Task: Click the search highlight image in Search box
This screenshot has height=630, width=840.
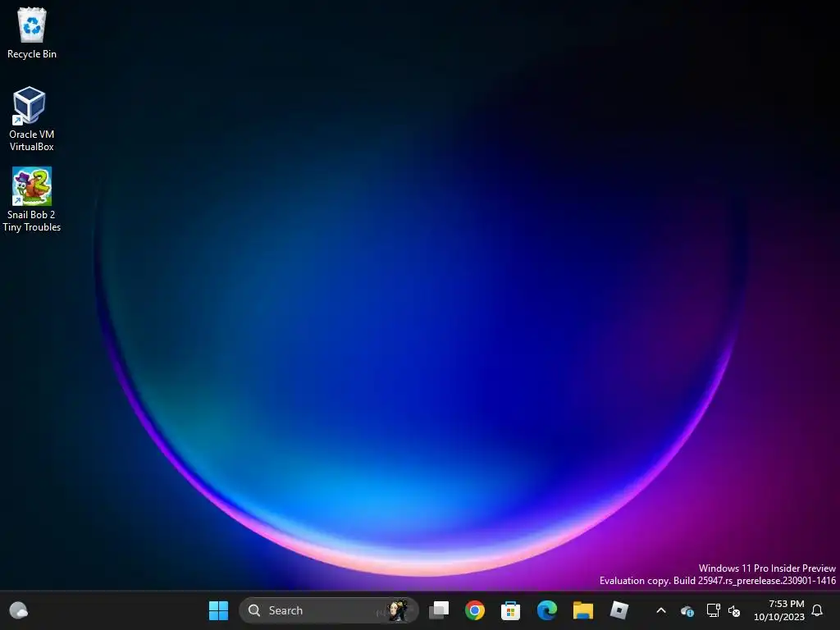Action: 398,610
